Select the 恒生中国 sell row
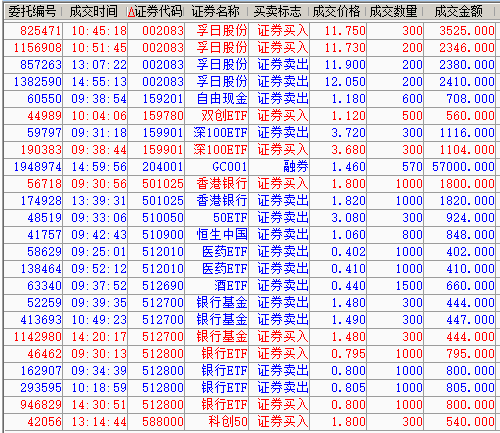500x433 pixels. click(250, 235)
